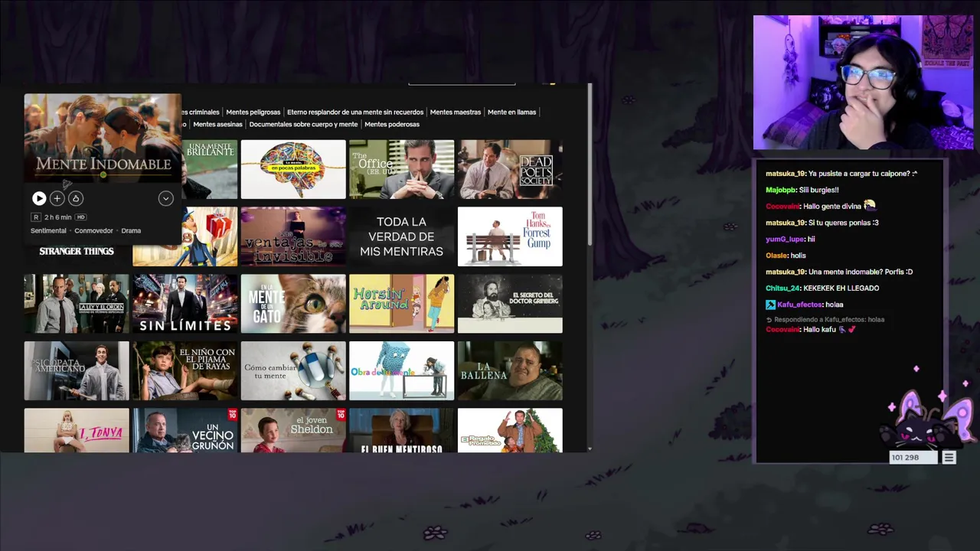The image size is (980, 551).
Task: Click the streamer webcam feed
Action: [x=863, y=83]
